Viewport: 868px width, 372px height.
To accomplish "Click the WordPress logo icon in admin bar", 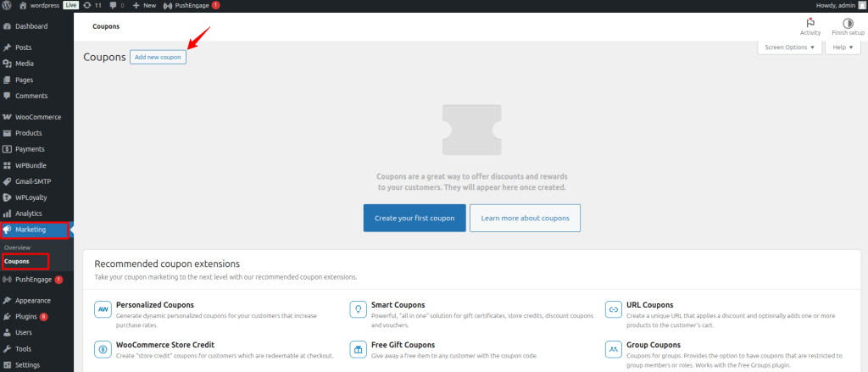I will [7, 5].
